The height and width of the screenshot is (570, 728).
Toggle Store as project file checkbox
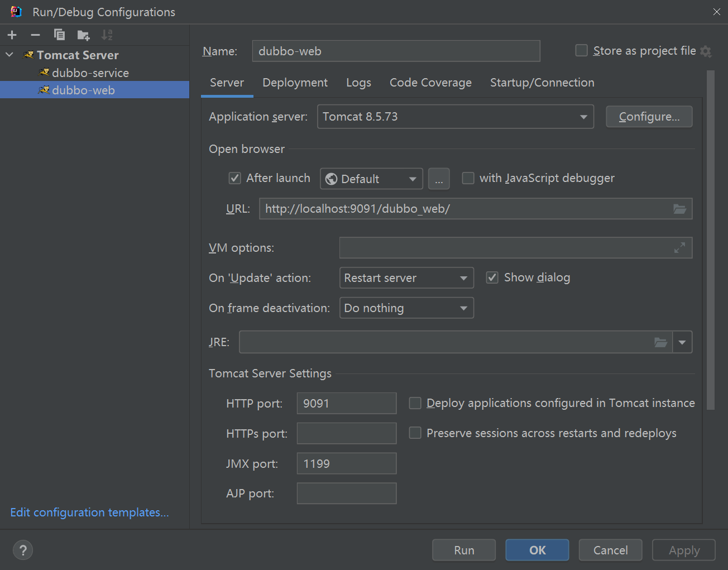(x=582, y=51)
